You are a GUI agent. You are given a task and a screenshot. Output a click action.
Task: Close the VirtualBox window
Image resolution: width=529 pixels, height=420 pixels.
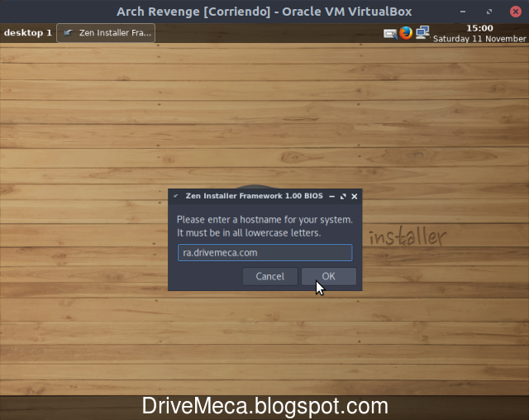tap(516, 12)
